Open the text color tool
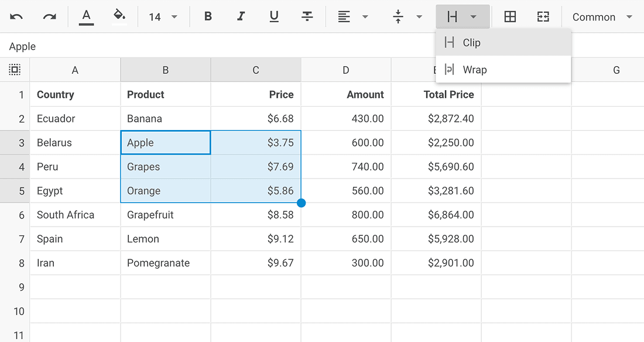644x342 pixels. pos(86,17)
